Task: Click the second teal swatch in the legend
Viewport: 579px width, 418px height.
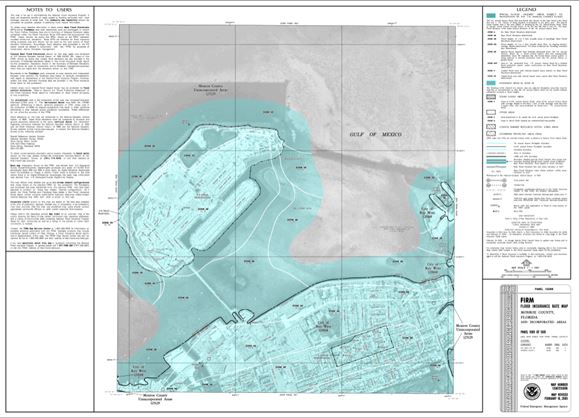Action: pyautogui.click(x=491, y=83)
